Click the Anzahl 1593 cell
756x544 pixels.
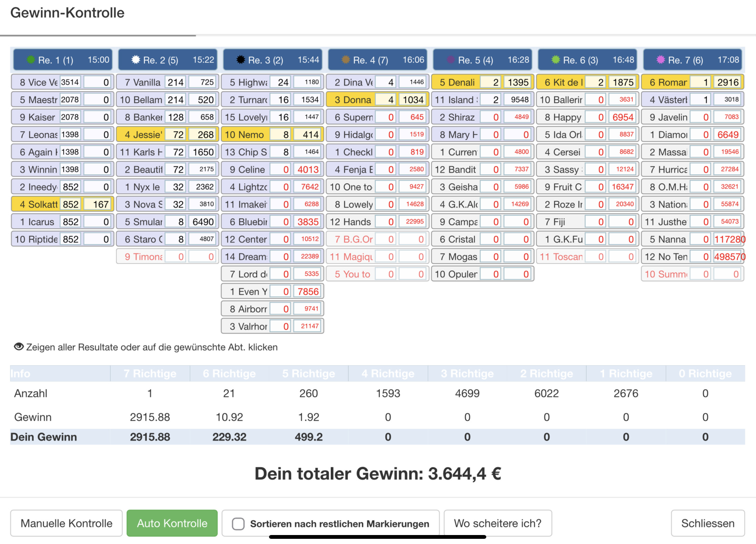tap(388, 393)
